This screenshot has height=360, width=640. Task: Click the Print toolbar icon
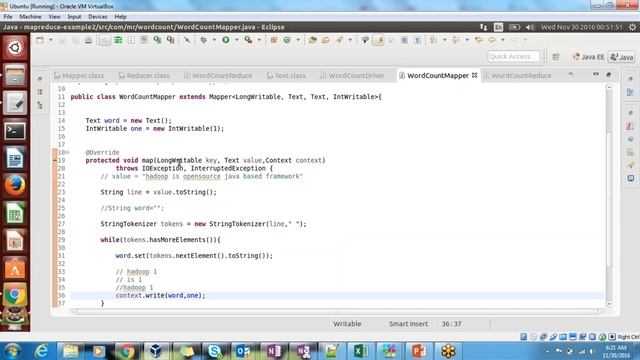[88, 40]
